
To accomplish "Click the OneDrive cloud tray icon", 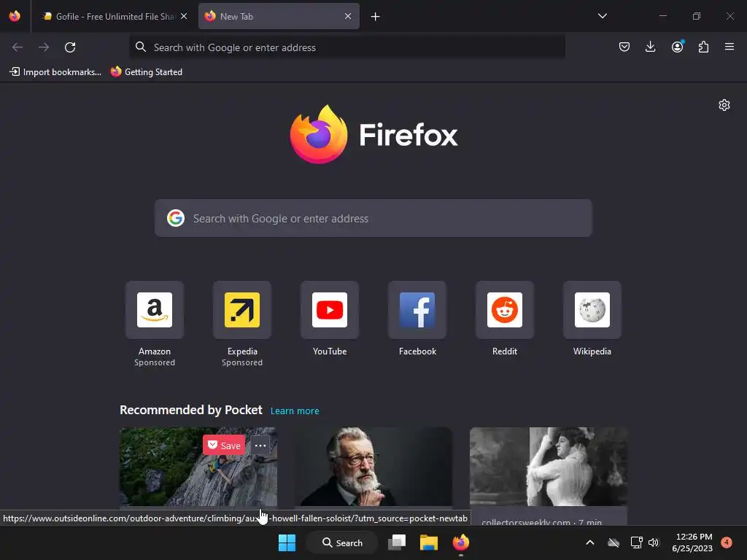I will pyautogui.click(x=614, y=542).
